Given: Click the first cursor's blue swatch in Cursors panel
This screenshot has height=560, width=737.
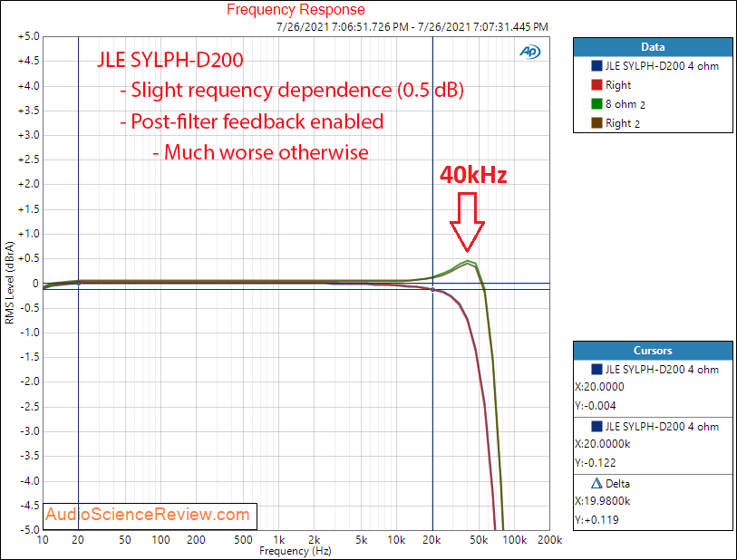Looking at the screenshot, I should click(596, 370).
